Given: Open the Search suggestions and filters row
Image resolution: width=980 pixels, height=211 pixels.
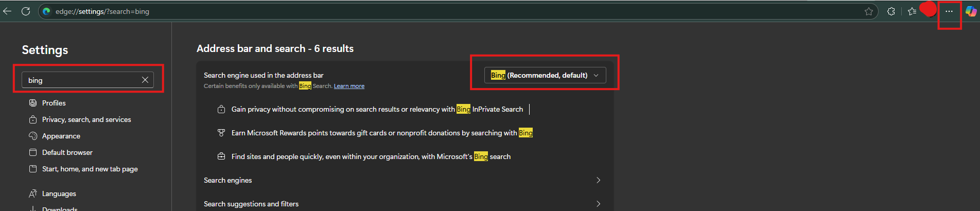Looking at the screenshot, I should pos(405,204).
